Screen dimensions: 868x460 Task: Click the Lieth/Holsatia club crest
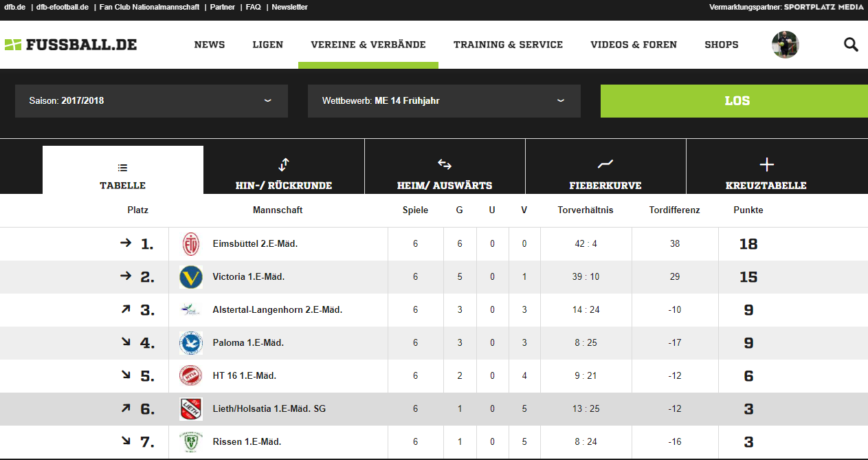point(190,409)
